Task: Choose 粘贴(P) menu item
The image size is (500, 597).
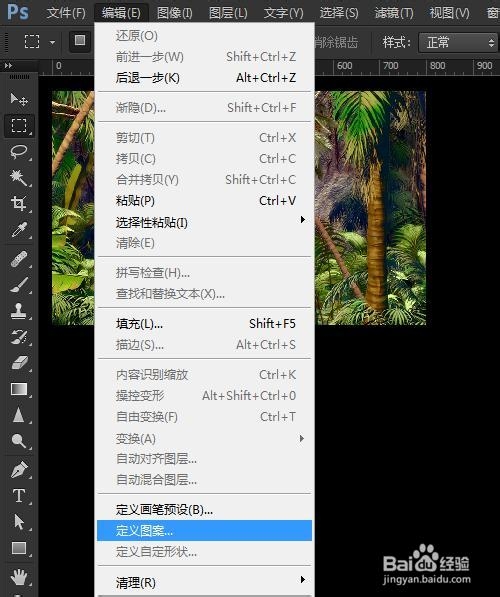Action: click(204, 201)
